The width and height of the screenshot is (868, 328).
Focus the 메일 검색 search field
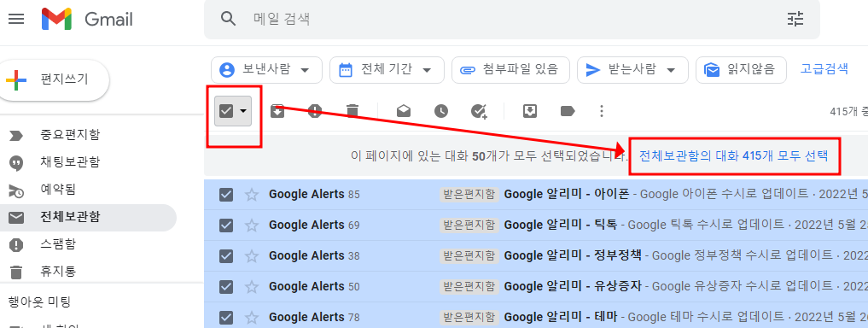[x=511, y=20]
